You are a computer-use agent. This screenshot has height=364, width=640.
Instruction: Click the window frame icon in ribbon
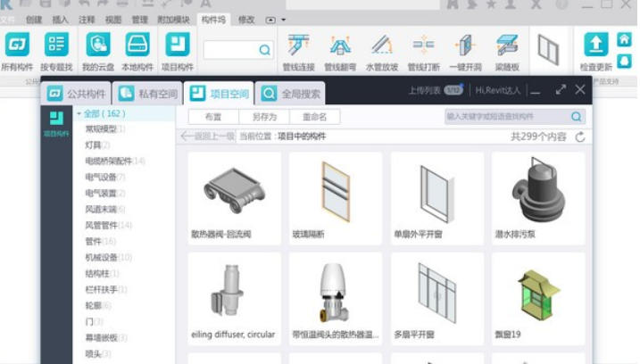coord(548,49)
